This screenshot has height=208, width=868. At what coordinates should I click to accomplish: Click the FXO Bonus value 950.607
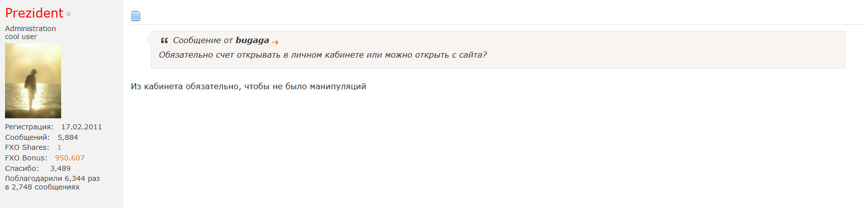click(70, 158)
